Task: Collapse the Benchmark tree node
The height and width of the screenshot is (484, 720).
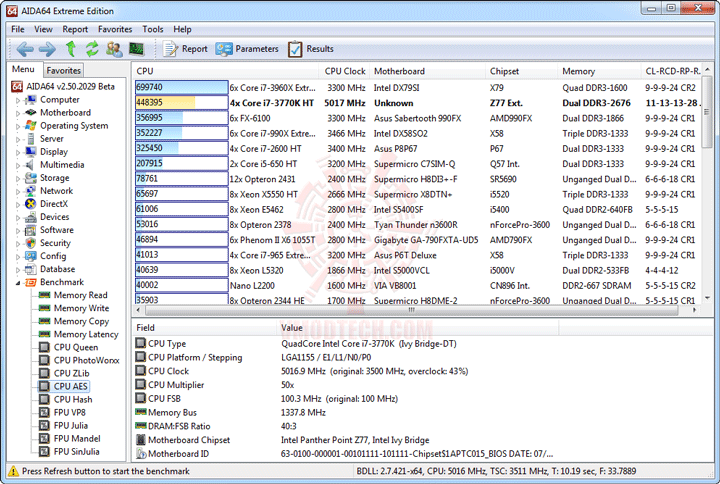Action: coord(18,283)
